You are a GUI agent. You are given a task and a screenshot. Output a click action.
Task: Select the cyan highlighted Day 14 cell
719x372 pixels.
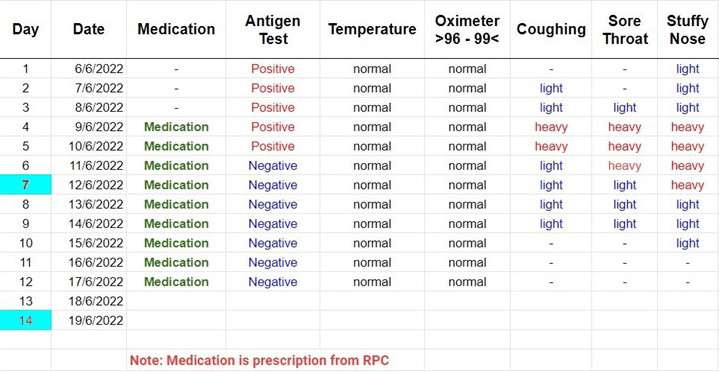(26, 320)
